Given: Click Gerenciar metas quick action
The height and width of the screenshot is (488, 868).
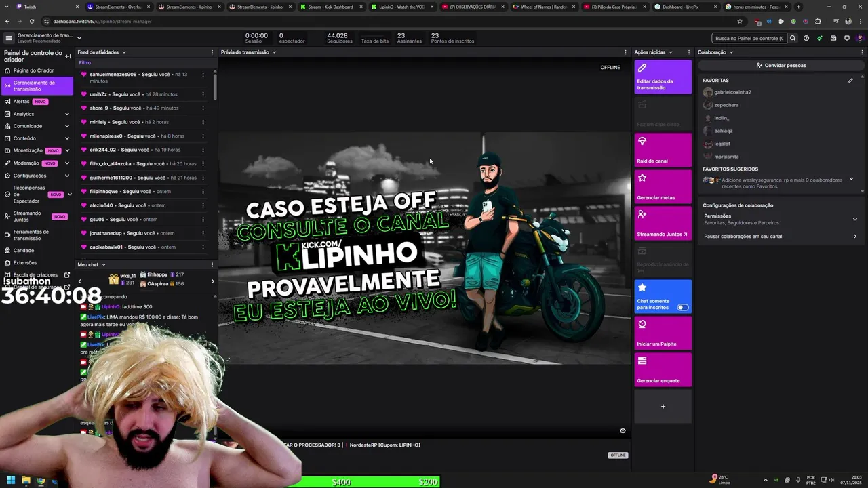Looking at the screenshot, I should [x=663, y=186].
